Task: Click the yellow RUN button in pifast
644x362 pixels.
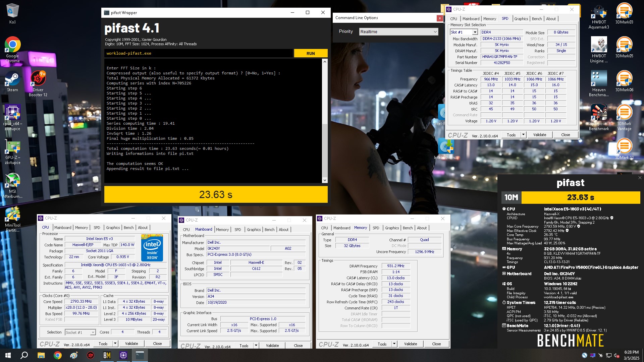Action: click(311, 53)
